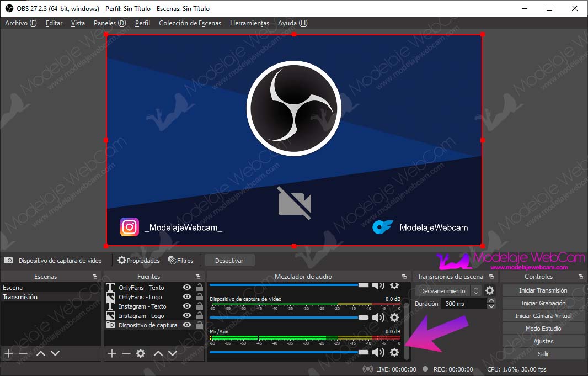Move selected scene down with arrow

point(55,353)
